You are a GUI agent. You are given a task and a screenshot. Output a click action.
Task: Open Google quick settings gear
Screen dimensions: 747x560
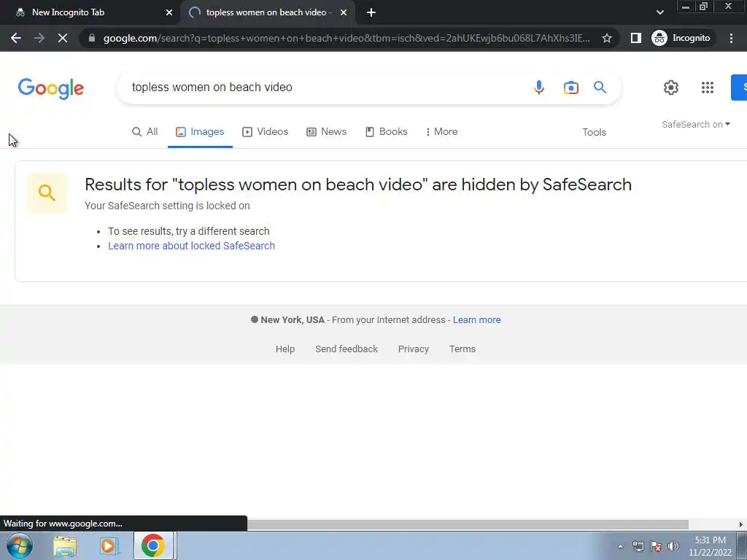tap(671, 87)
